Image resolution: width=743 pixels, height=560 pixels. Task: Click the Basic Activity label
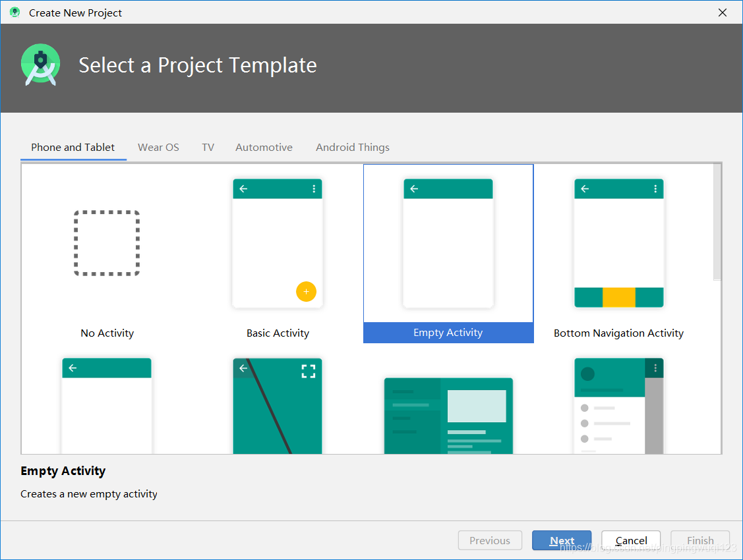(278, 333)
